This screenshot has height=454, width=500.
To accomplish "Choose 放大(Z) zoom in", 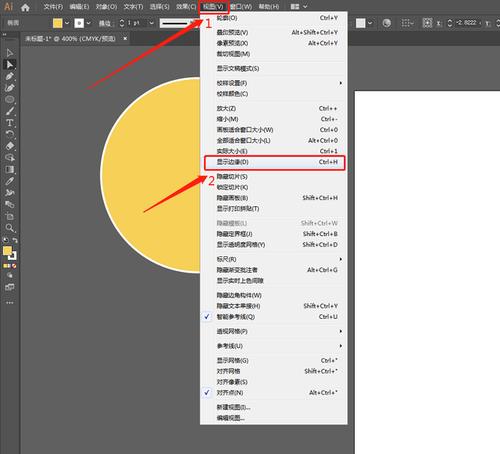I will click(273, 109).
